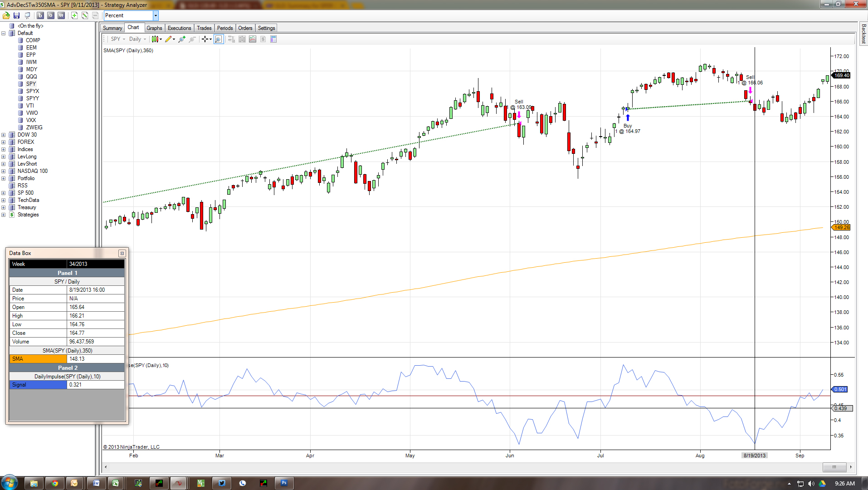Expand the SP 500 list
This screenshot has width=868, height=490.
click(4, 193)
